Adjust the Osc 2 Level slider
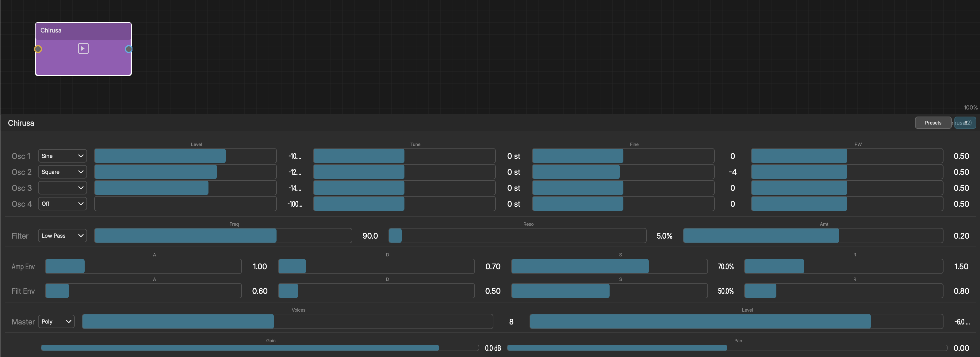This screenshot has height=357, width=980. [185, 172]
